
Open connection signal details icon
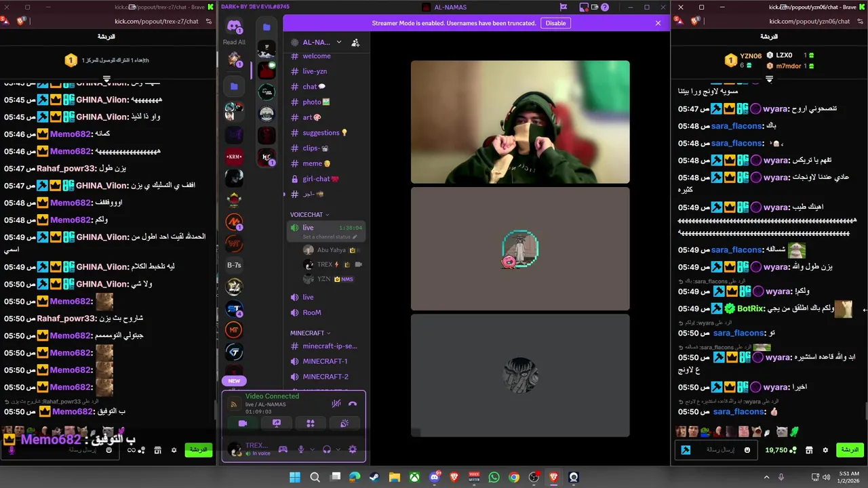click(234, 405)
